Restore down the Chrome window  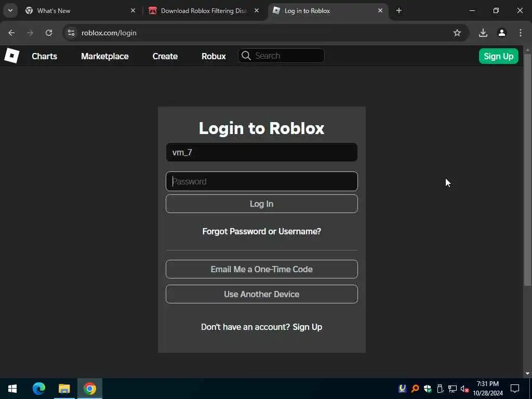496,11
